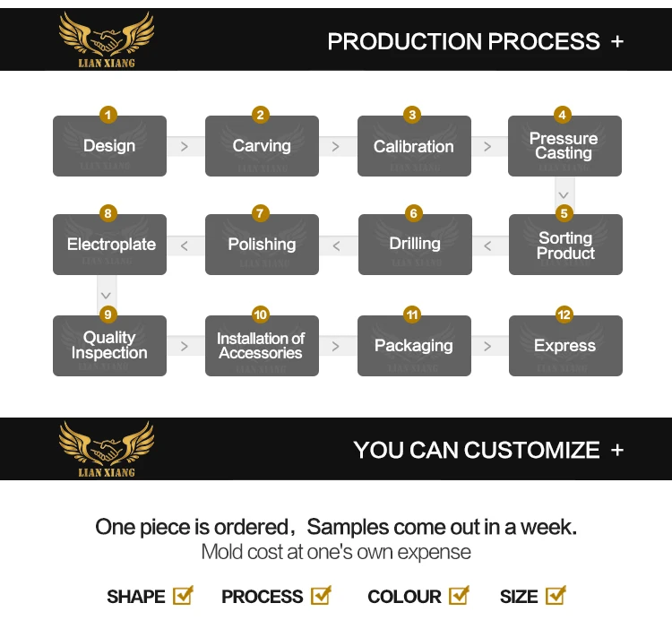
Task: Toggle the PROCESS checkbox
Action: click(x=321, y=595)
